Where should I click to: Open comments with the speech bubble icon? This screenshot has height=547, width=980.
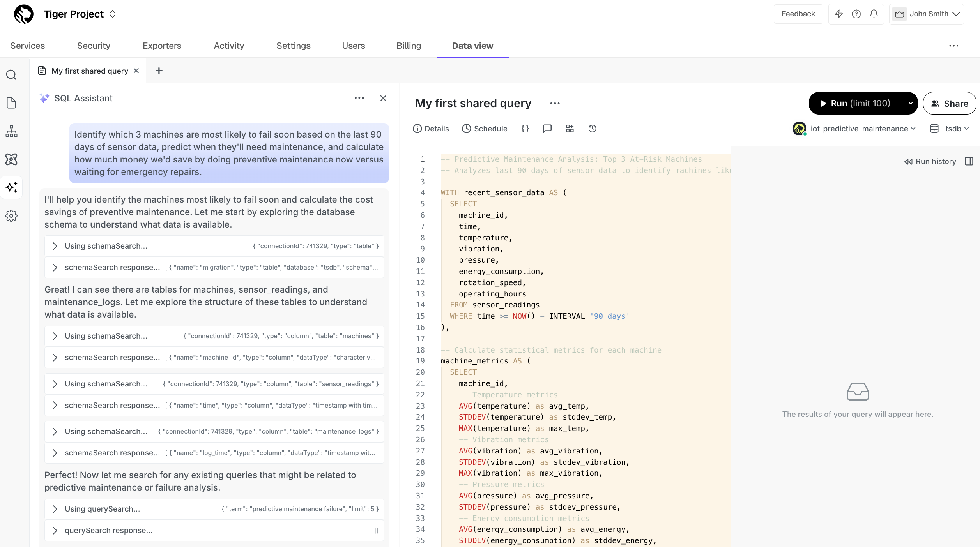coord(547,129)
